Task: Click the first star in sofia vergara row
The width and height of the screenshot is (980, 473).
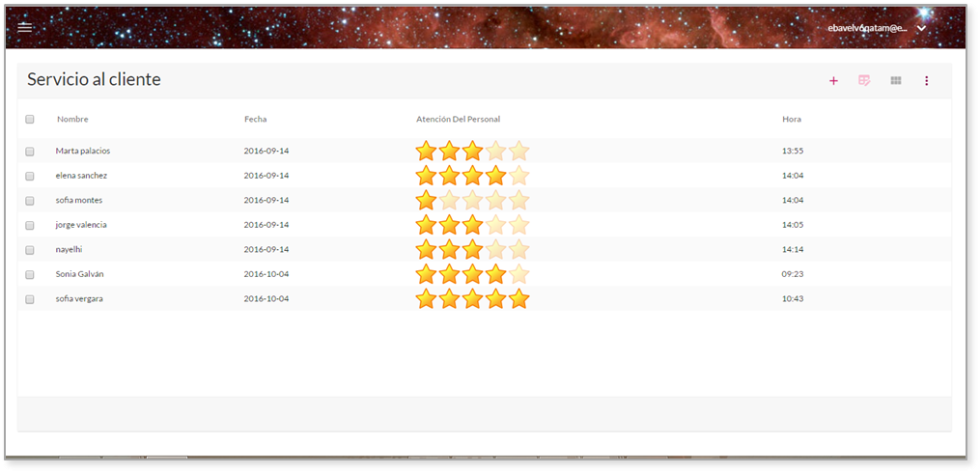Action: [x=426, y=298]
